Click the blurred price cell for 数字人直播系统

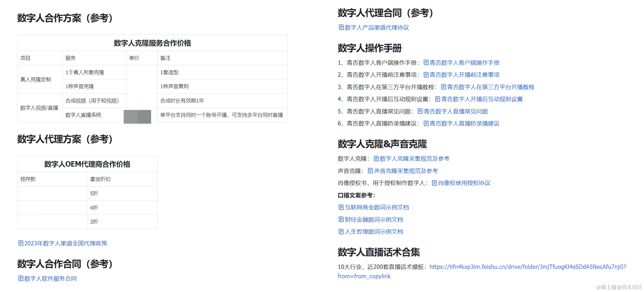coord(137,117)
